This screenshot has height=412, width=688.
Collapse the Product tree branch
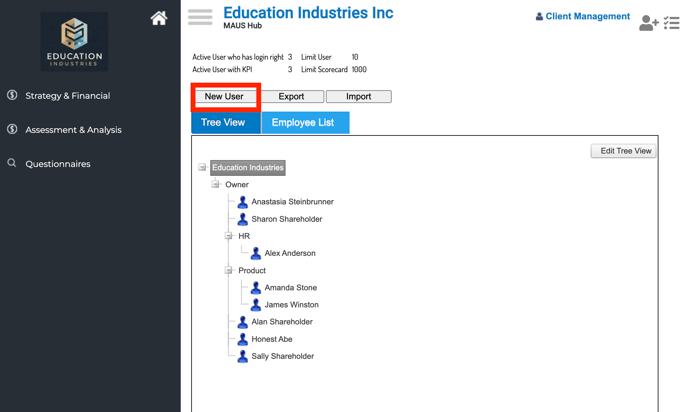pos(228,270)
